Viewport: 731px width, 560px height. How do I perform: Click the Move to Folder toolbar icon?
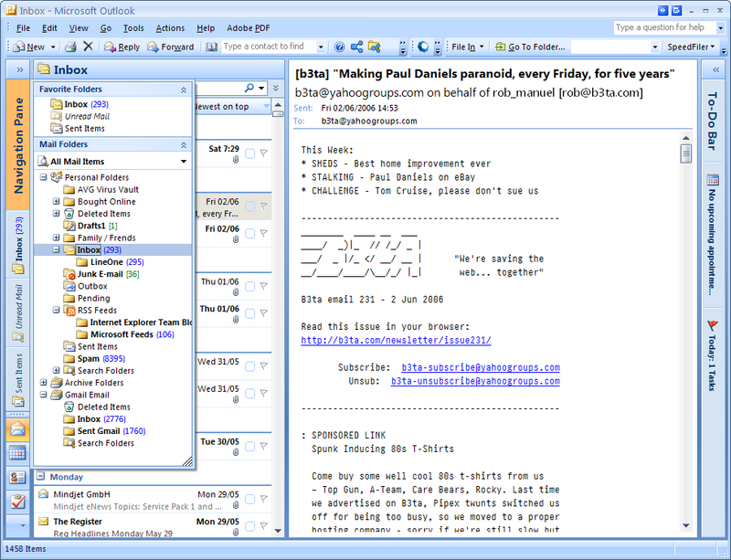374,47
